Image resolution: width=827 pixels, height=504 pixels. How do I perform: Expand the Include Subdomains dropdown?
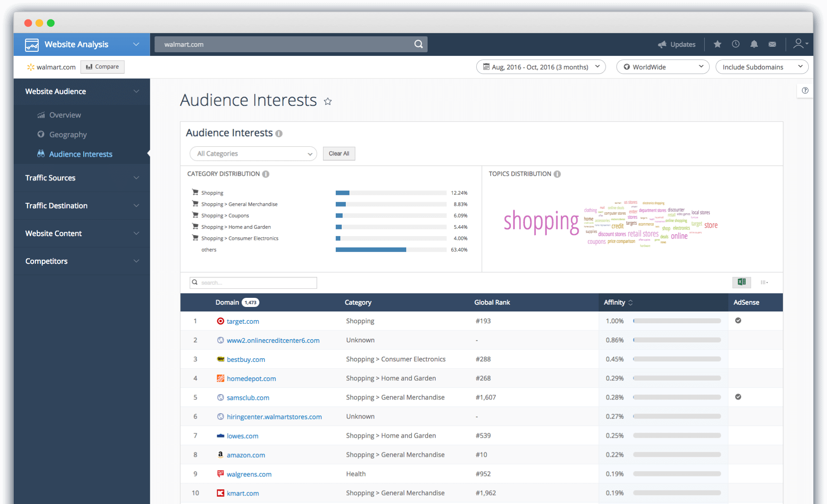762,67
